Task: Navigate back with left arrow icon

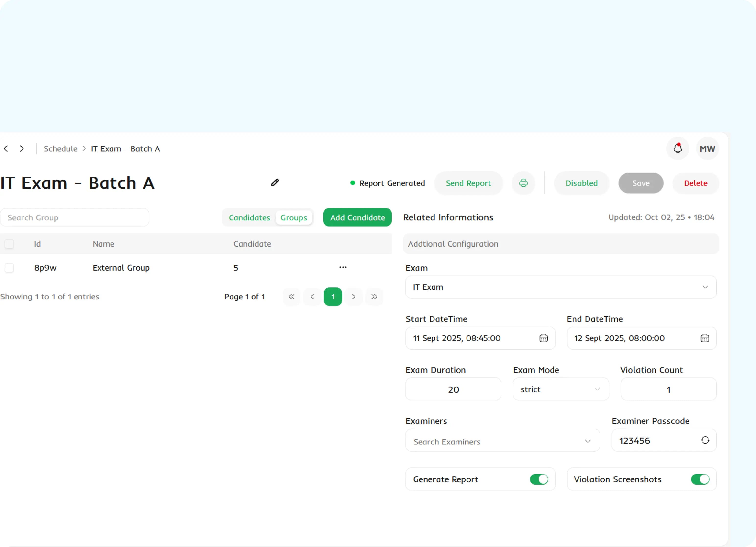Action: coord(6,148)
